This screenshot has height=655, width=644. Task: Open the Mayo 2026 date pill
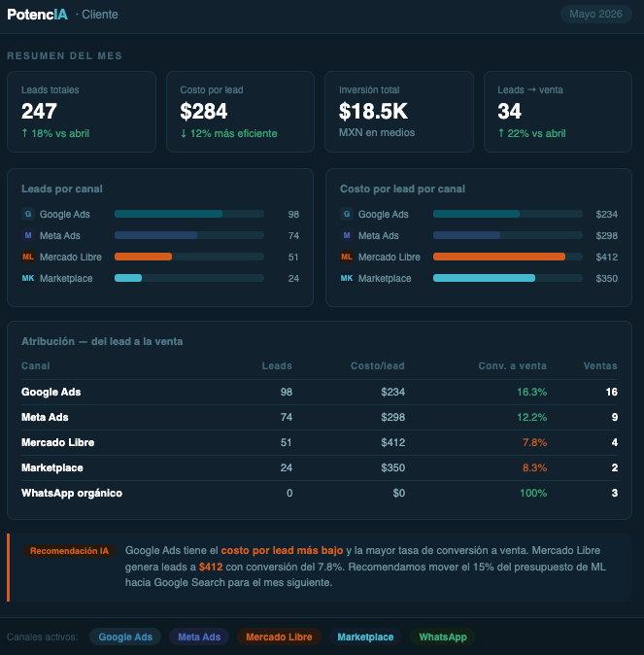[595, 15]
